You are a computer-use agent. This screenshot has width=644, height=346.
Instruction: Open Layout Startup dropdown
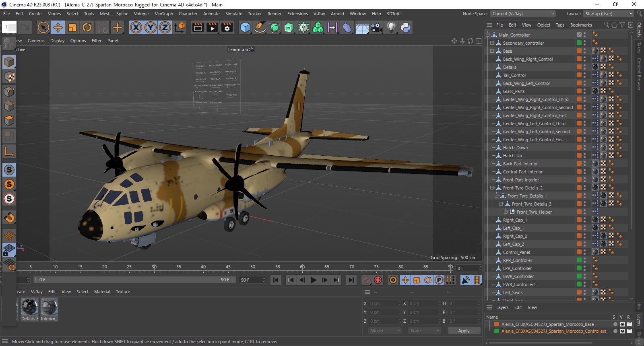click(608, 14)
